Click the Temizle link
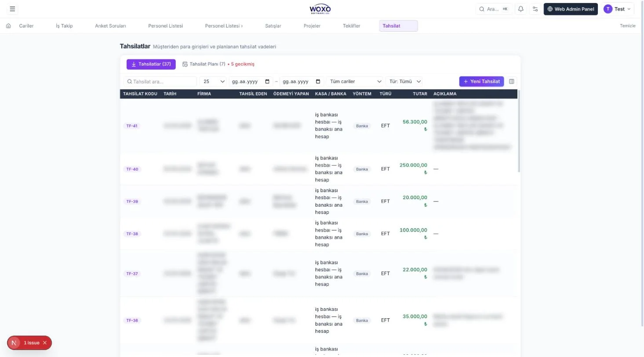Image resolution: width=644 pixels, height=357 pixels. (x=628, y=26)
